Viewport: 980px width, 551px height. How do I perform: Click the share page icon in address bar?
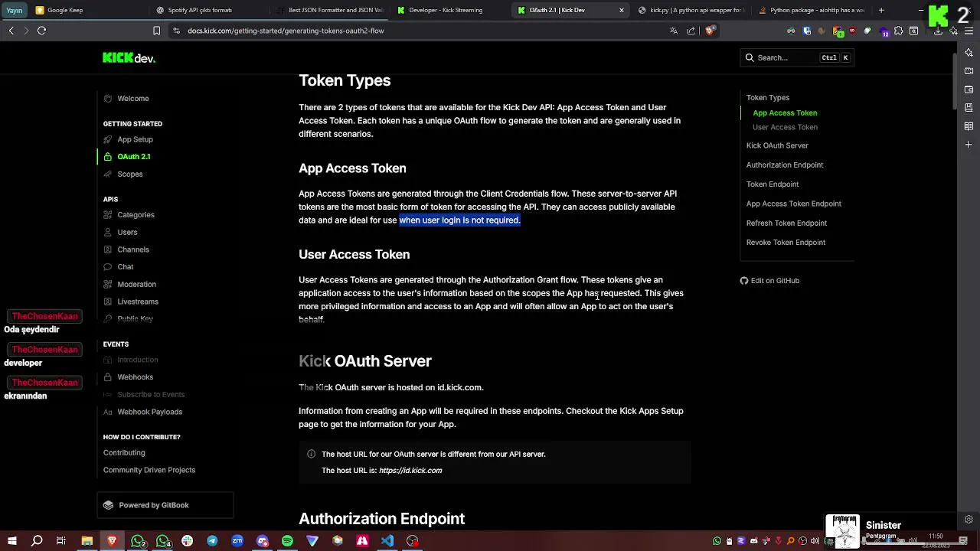pyautogui.click(x=691, y=31)
